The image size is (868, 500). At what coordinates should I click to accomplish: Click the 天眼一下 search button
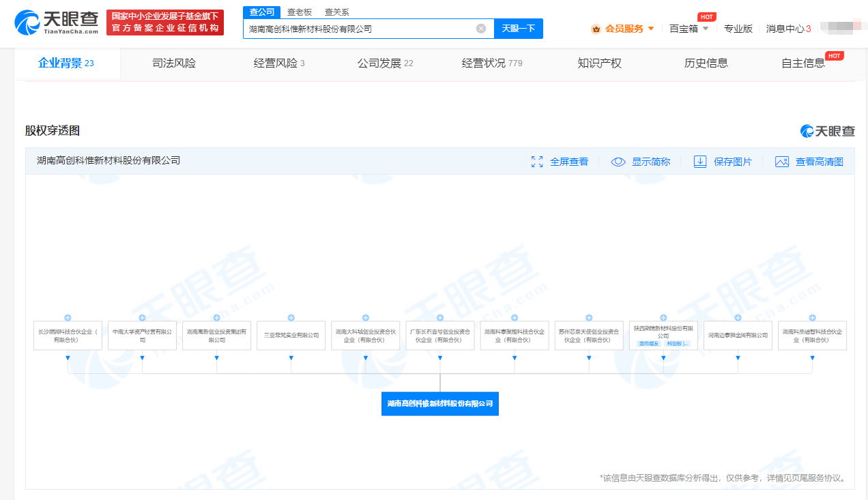click(x=518, y=29)
